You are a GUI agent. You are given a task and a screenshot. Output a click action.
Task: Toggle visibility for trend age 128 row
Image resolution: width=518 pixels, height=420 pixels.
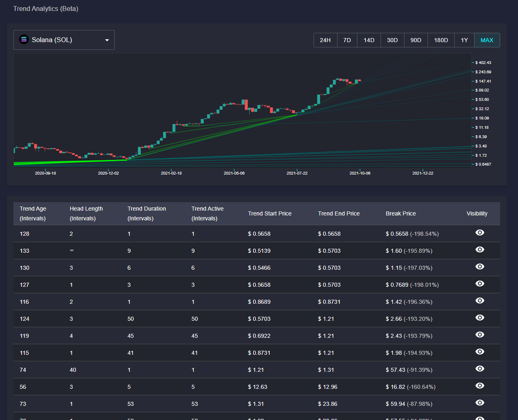tap(480, 233)
